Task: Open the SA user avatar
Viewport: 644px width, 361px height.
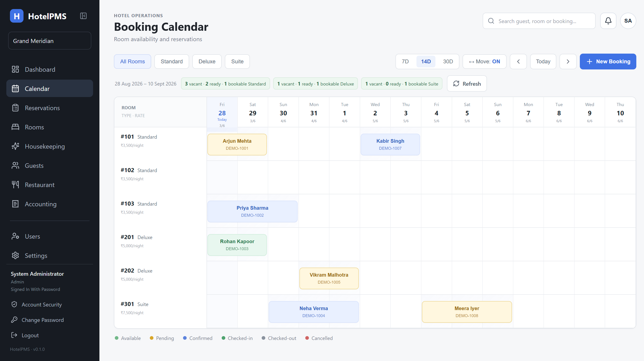Action: click(x=628, y=21)
